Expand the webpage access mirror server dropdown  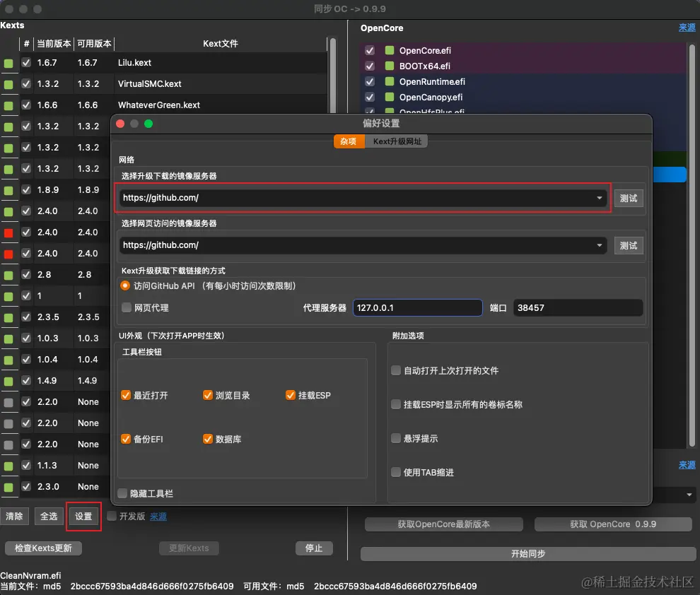tap(598, 245)
